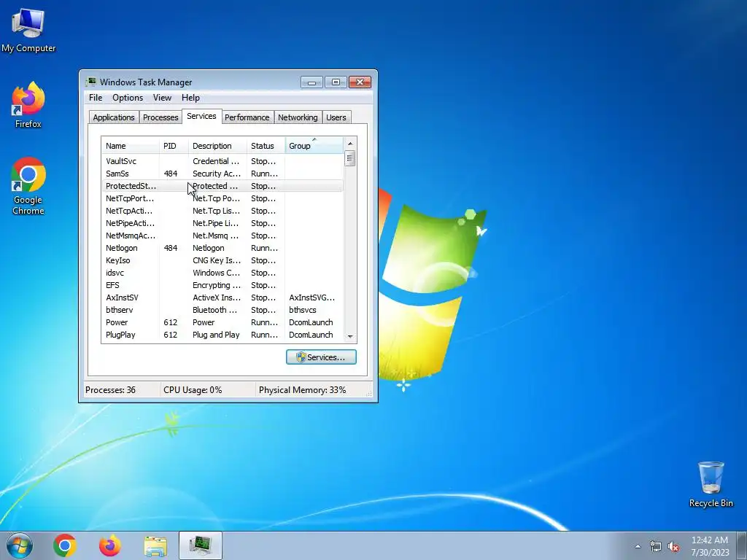
Task: Click the Credential ... description cell
Action: point(216,161)
